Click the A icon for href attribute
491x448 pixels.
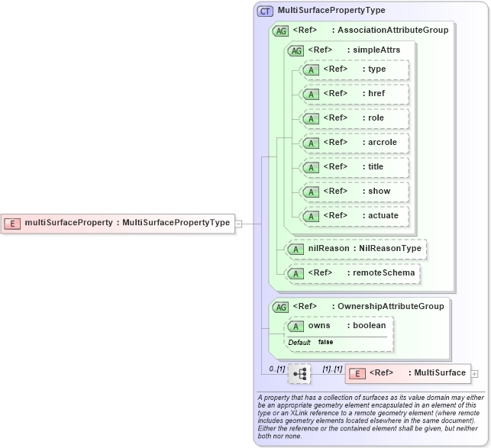pyautogui.click(x=311, y=94)
